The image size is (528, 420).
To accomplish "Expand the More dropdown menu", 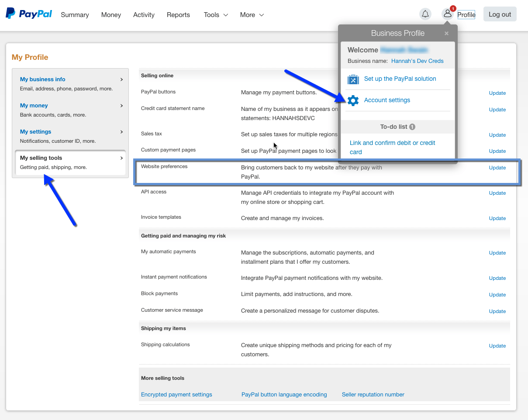I will [x=252, y=15].
